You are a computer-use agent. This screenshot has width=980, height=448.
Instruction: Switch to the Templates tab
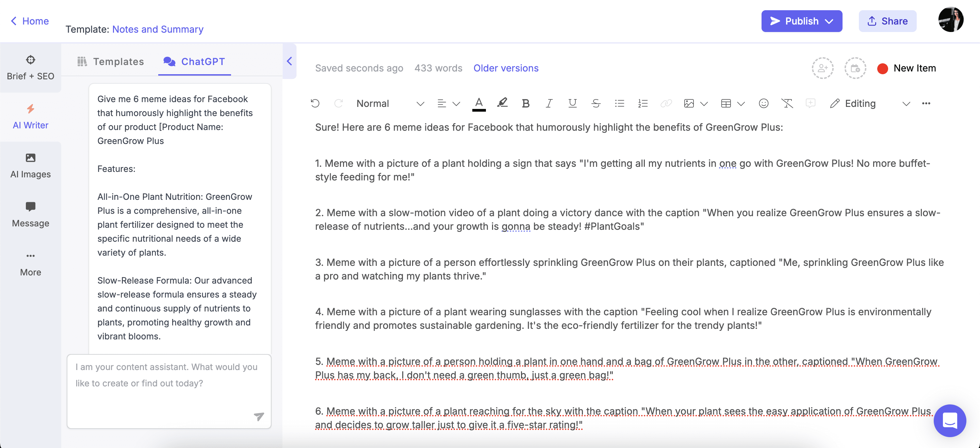tap(110, 62)
